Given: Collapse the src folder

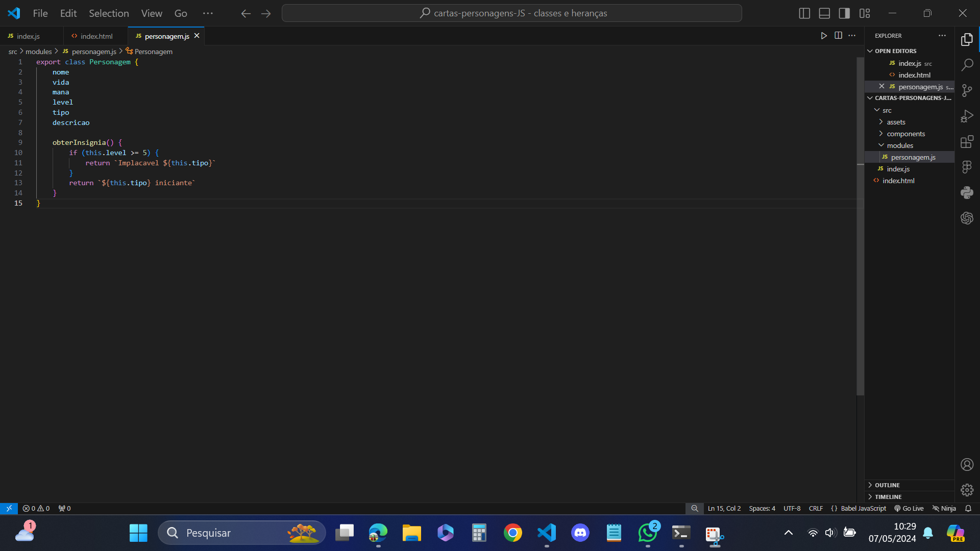Looking at the screenshot, I should tap(909, 110).
